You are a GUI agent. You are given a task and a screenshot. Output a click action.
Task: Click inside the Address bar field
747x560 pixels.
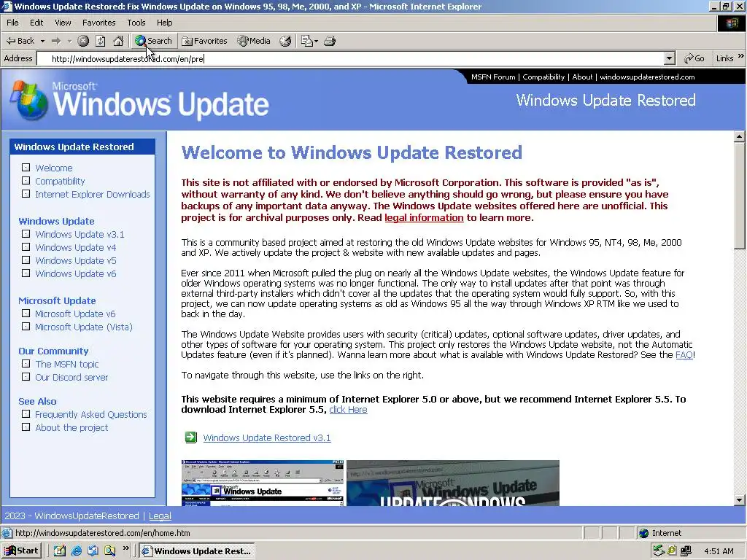[x=351, y=58]
